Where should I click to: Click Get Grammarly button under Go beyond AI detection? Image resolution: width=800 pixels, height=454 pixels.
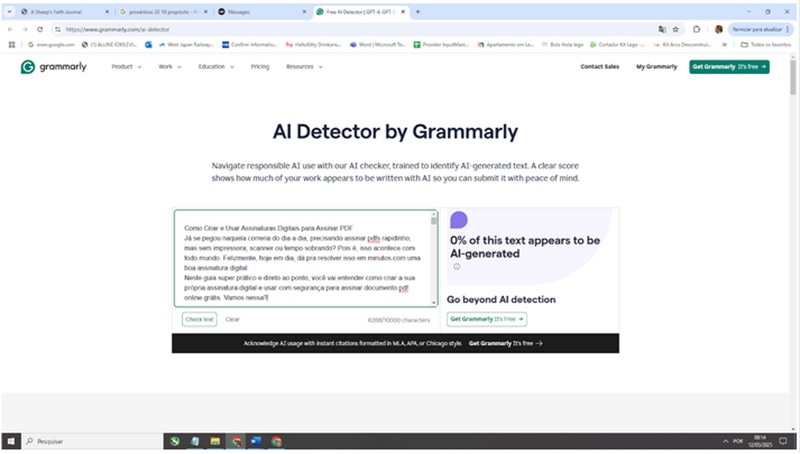pos(487,319)
